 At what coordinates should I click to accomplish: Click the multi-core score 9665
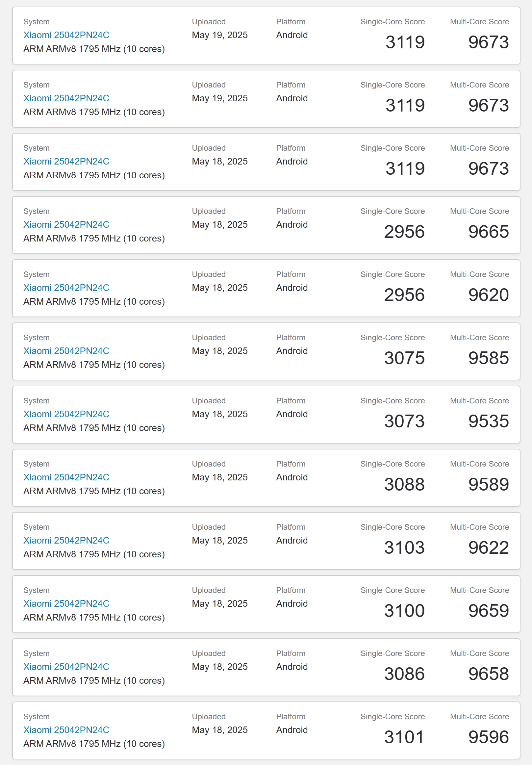pyautogui.click(x=488, y=232)
